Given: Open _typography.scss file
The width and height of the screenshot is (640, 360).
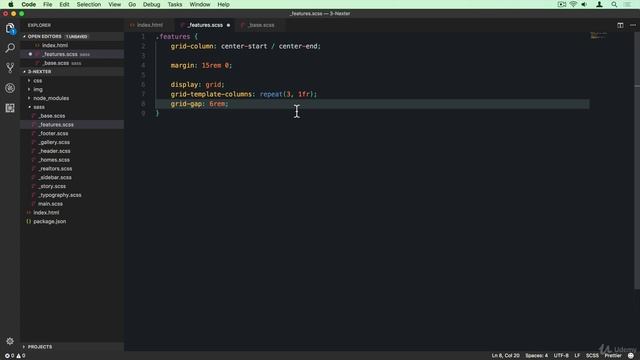Looking at the screenshot, I should [60, 195].
